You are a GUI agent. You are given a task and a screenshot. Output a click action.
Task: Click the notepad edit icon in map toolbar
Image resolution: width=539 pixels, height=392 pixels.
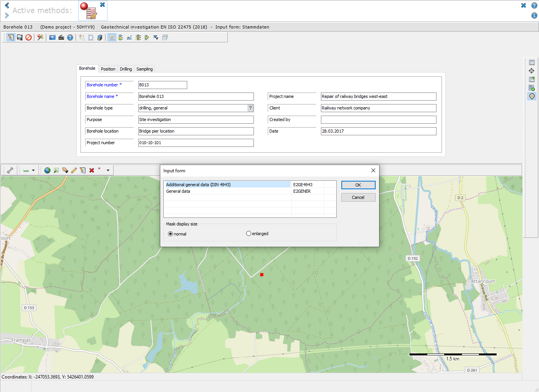[83, 170]
